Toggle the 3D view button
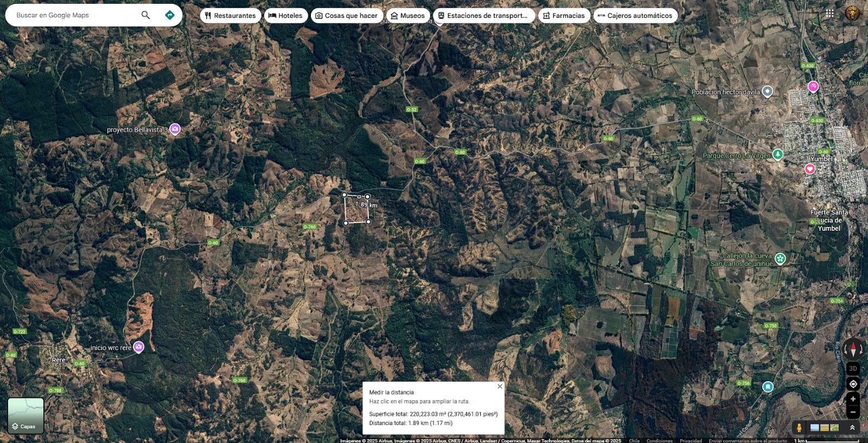 tap(853, 369)
